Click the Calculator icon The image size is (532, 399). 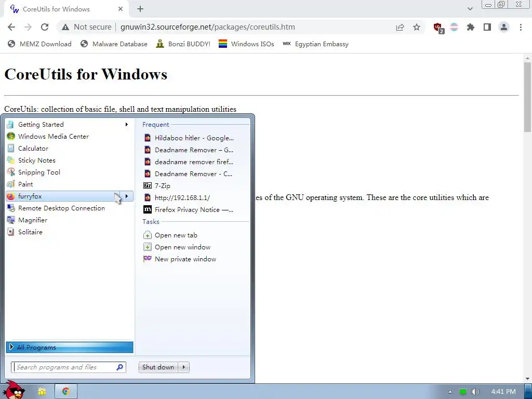pyautogui.click(x=11, y=148)
